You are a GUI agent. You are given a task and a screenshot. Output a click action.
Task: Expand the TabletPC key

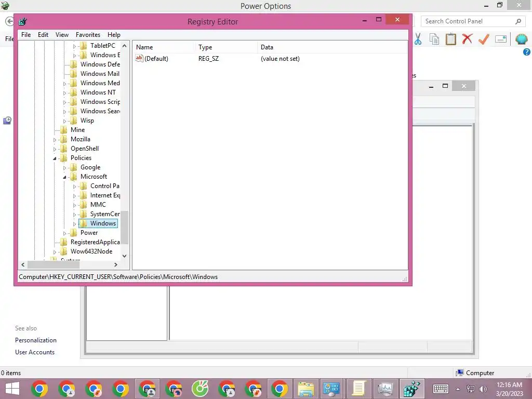74,46
